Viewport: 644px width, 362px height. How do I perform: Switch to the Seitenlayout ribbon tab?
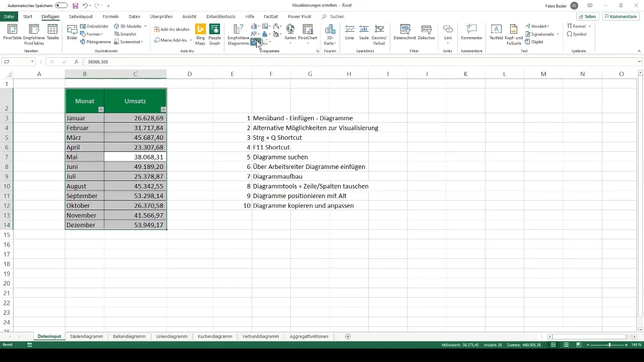(x=81, y=17)
